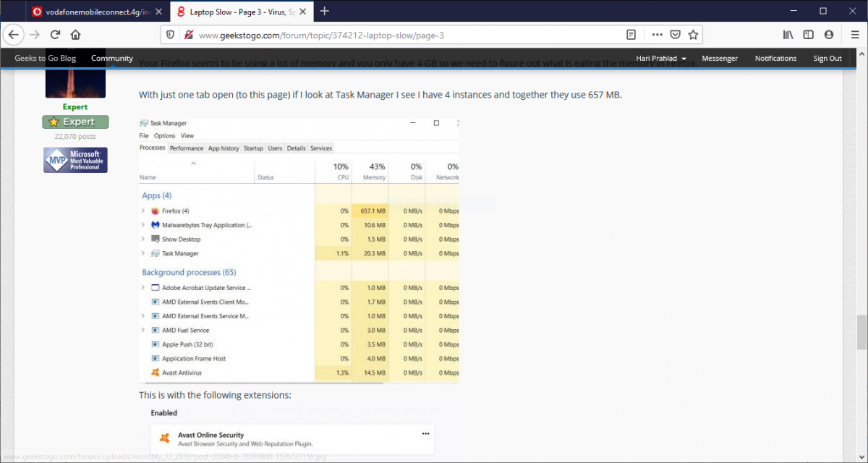Screen dimensions: 868x463
Task: Click the Forward navigation arrow
Action: [x=34, y=35]
